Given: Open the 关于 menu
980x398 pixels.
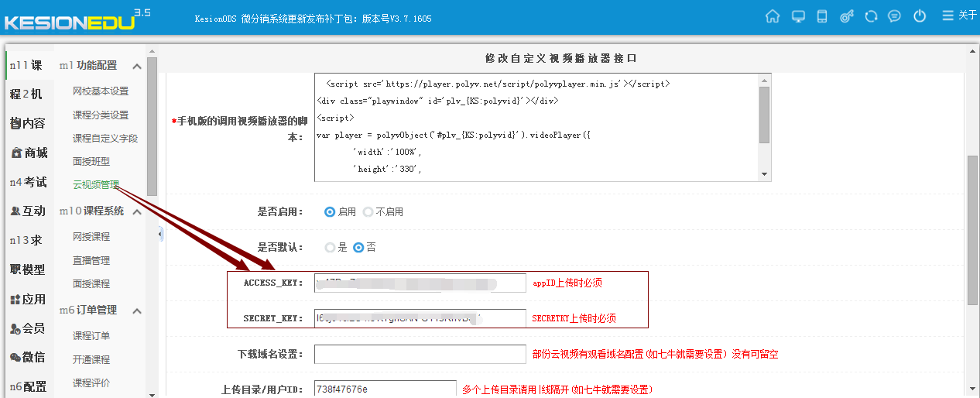Looking at the screenshot, I should (960, 15).
